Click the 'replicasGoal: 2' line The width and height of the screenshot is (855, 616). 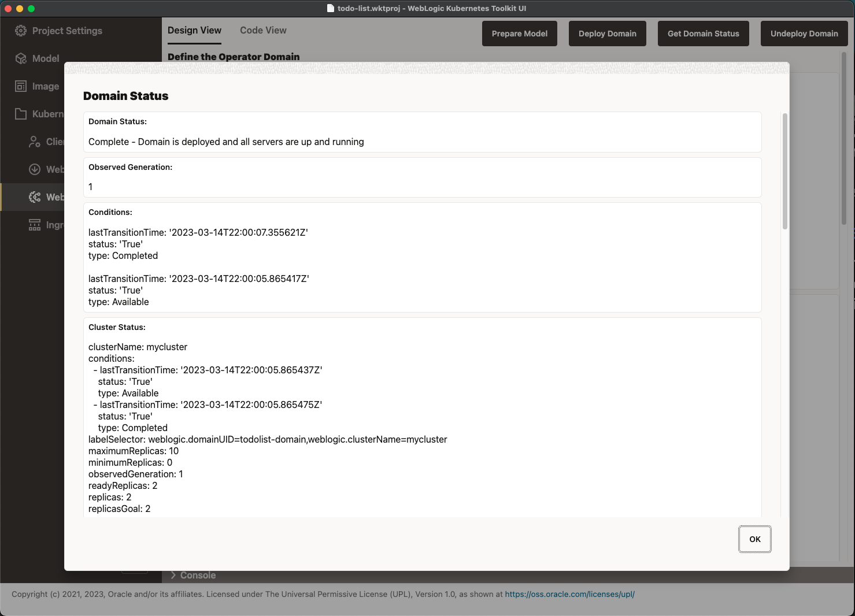coord(120,509)
